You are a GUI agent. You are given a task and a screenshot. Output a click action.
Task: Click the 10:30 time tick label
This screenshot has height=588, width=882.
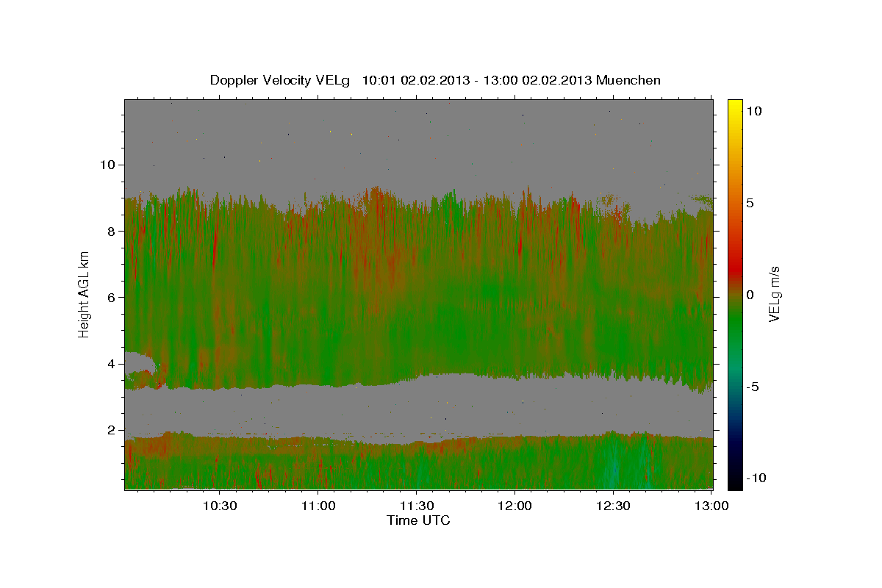tap(220, 506)
